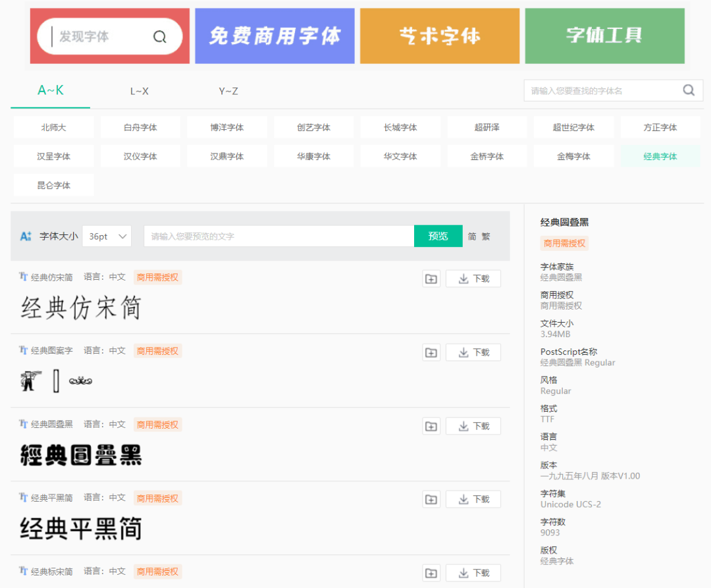
Task: Select the highlighted 经典字体 foundry
Action: 660,157
